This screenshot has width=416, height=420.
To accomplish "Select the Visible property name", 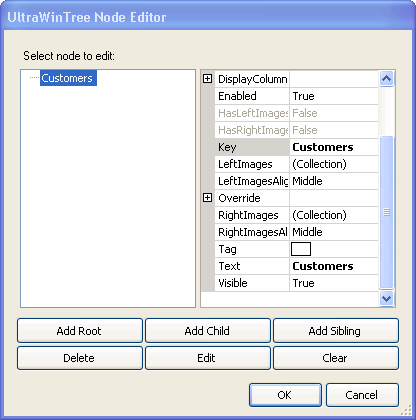I will 252,283.
